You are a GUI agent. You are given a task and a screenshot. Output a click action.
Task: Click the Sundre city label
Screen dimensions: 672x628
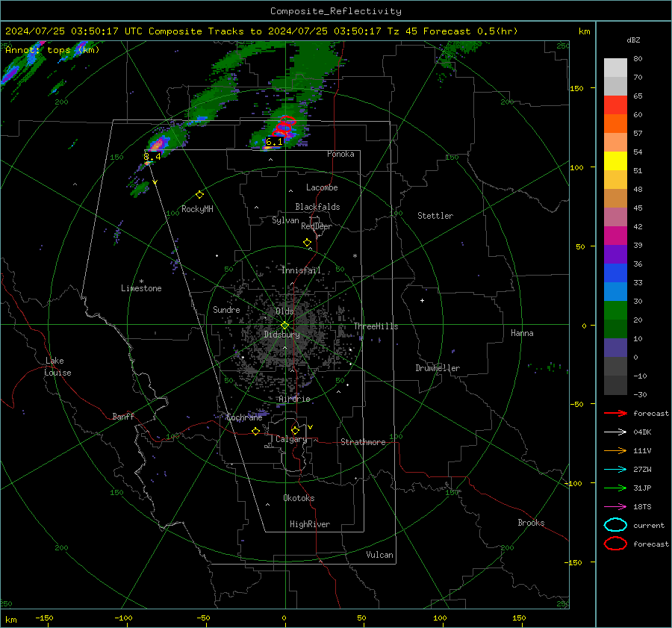pyautogui.click(x=226, y=309)
